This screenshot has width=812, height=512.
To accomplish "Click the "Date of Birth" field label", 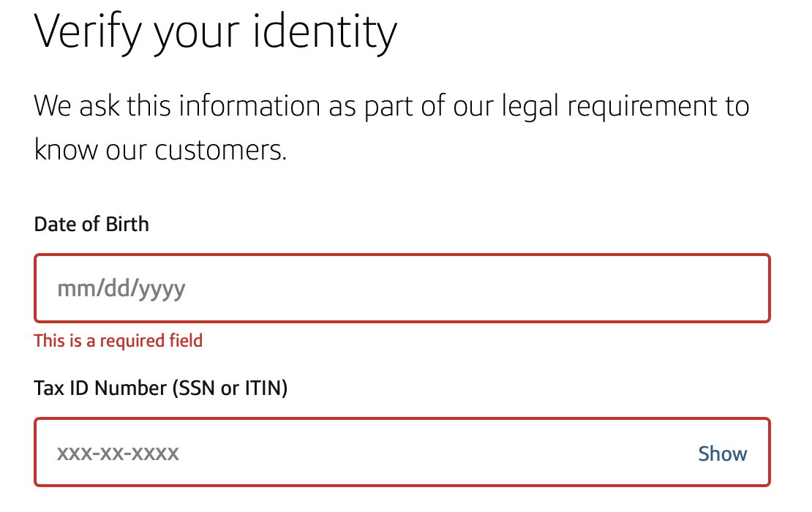I will 91,224.
